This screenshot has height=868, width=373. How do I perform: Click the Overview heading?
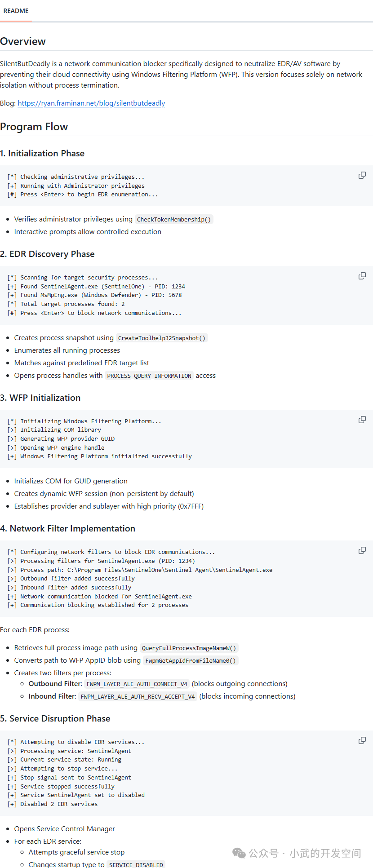[23, 41]
